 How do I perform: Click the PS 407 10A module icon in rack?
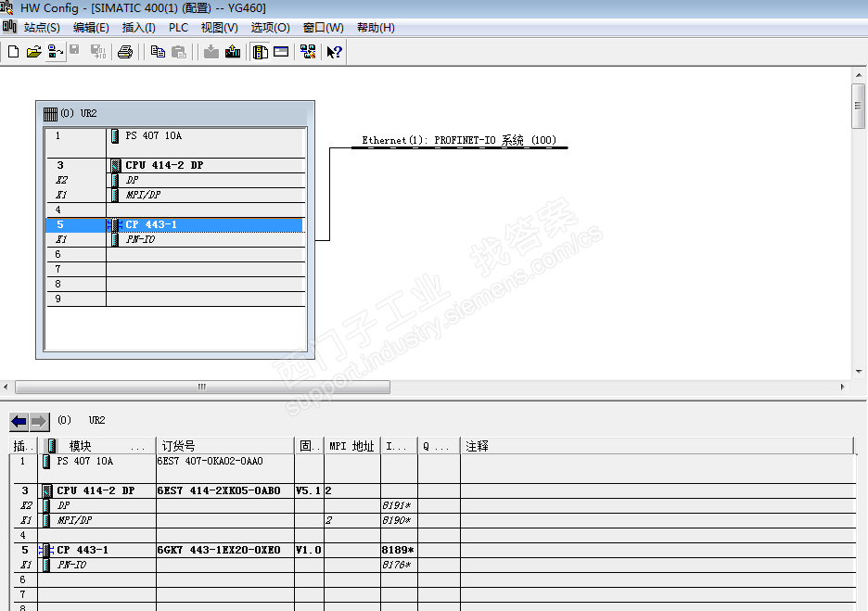pos(115,135)
